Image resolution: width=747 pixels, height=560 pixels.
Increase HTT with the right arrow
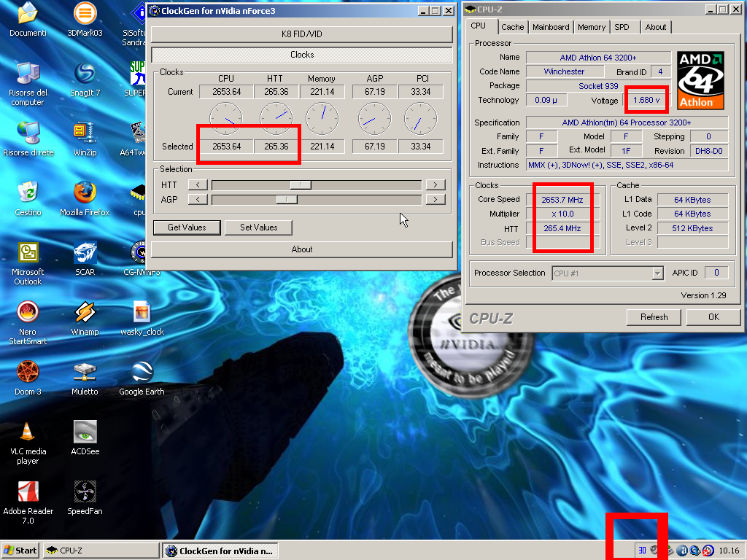click(x=436, y=184)
